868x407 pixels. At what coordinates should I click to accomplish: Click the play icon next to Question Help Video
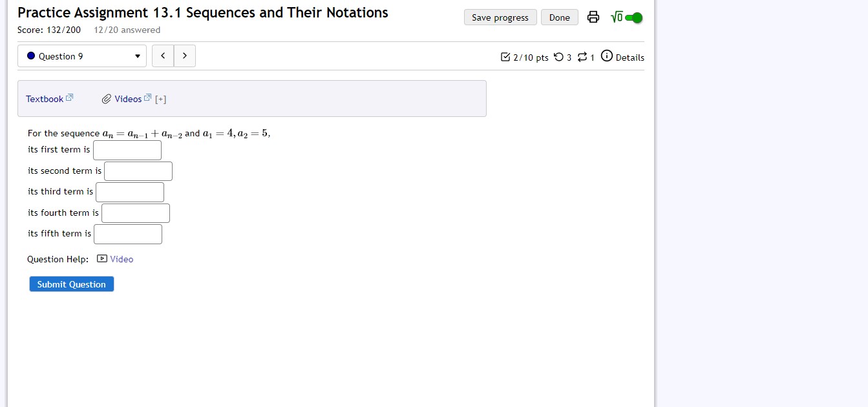point(102,258)
